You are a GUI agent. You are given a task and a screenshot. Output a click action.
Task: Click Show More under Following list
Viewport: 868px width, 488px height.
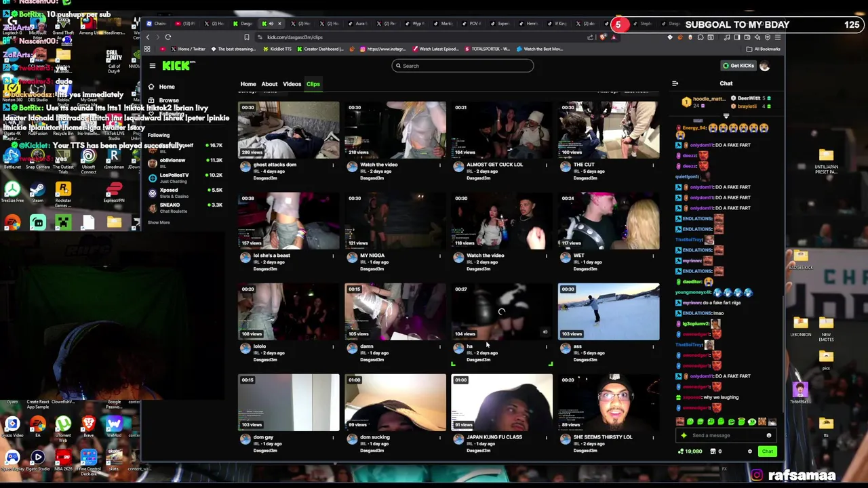pyautogui.click(x=159, y=222)
